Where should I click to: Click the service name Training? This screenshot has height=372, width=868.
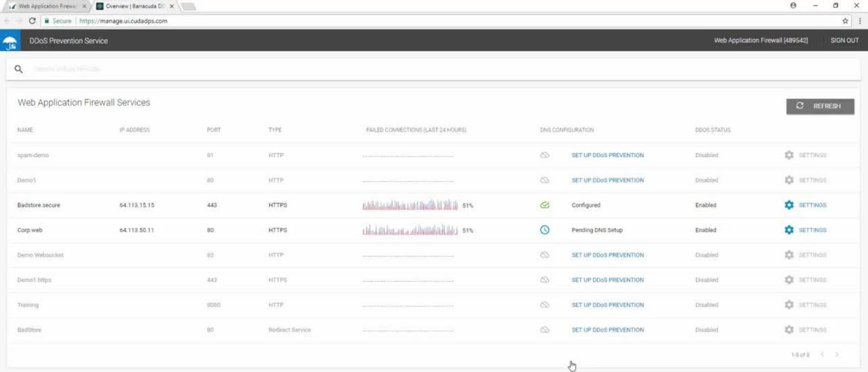(x=28, y=305)
